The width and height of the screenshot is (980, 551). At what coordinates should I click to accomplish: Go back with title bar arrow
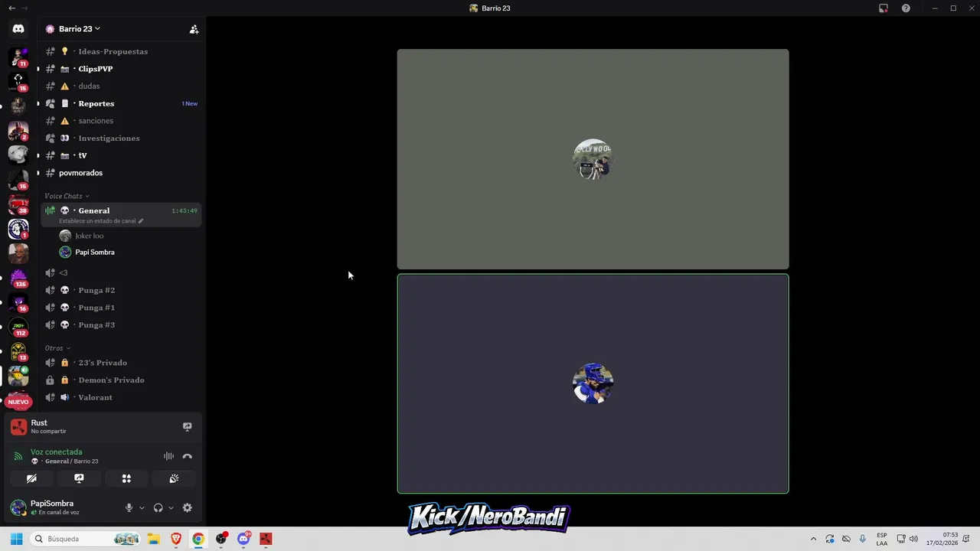pyautogui.click(x=11, y=8)
